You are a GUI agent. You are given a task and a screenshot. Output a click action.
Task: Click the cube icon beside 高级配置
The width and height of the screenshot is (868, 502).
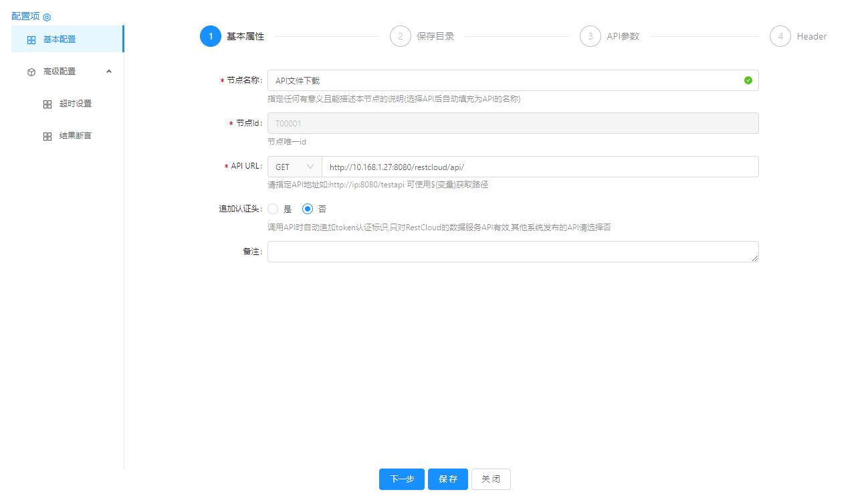coord(31,72)
